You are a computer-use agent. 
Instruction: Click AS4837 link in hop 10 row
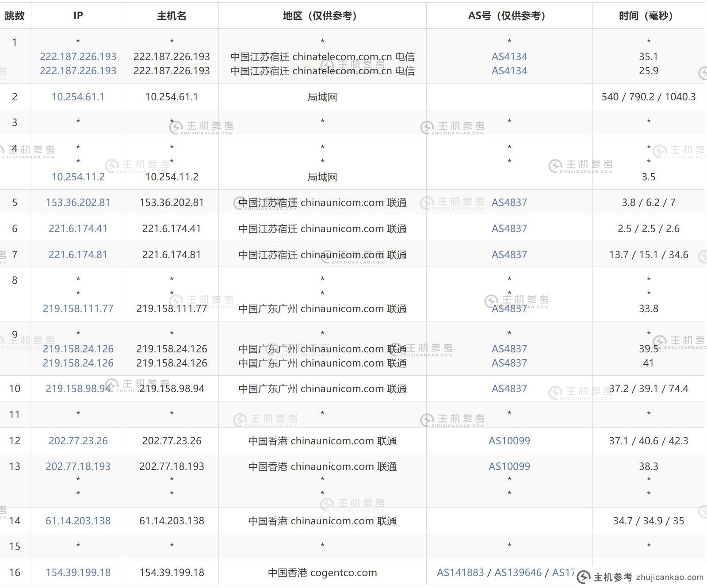(509, 389)
